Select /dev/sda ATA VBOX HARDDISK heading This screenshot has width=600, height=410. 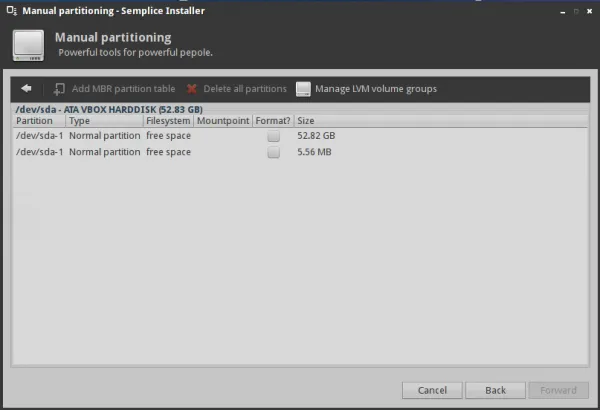(x=109, y=109)
